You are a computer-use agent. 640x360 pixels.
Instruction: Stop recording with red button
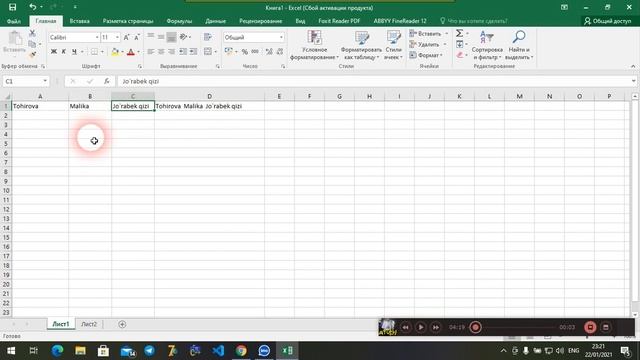coord(590,327)
